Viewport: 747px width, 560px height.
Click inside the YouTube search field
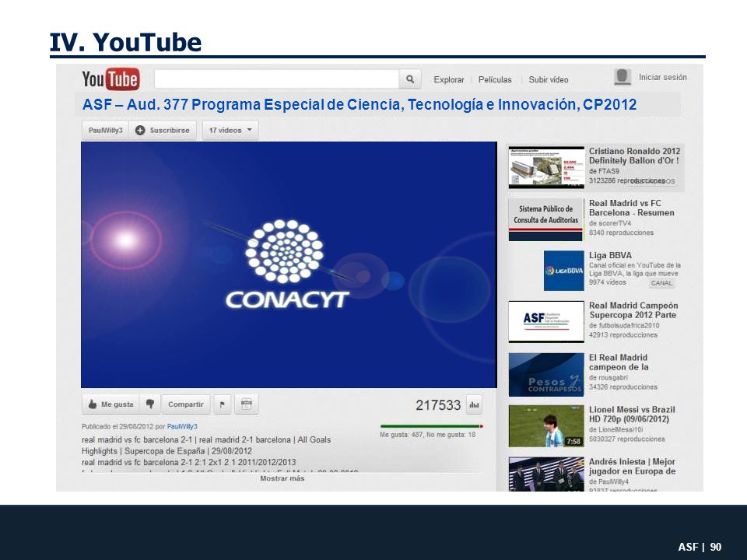[277, 79]
